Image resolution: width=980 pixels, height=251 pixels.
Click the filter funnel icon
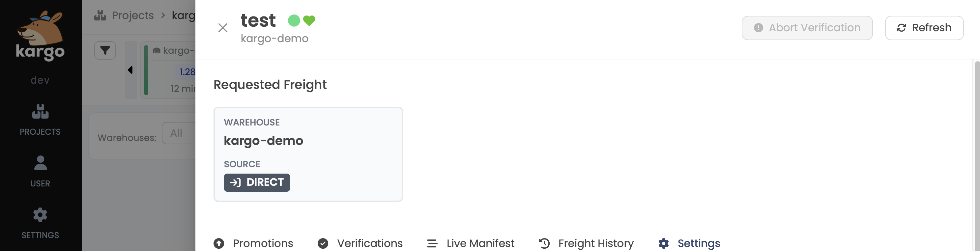105,50
